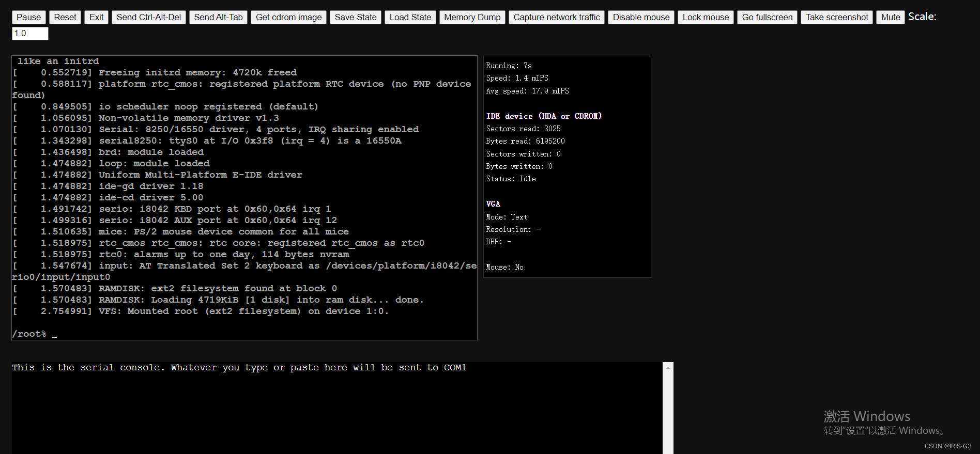Click the Reset button

point(65,17)
